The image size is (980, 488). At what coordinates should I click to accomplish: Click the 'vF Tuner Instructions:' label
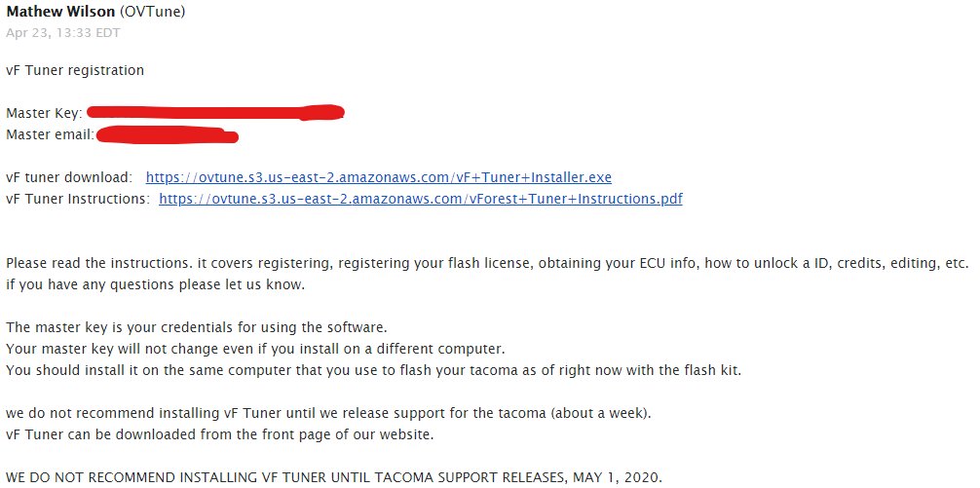[78, 199]
